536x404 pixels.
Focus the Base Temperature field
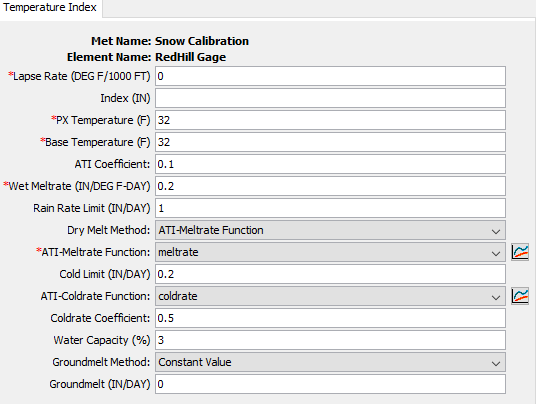click(x=330, y=142)
